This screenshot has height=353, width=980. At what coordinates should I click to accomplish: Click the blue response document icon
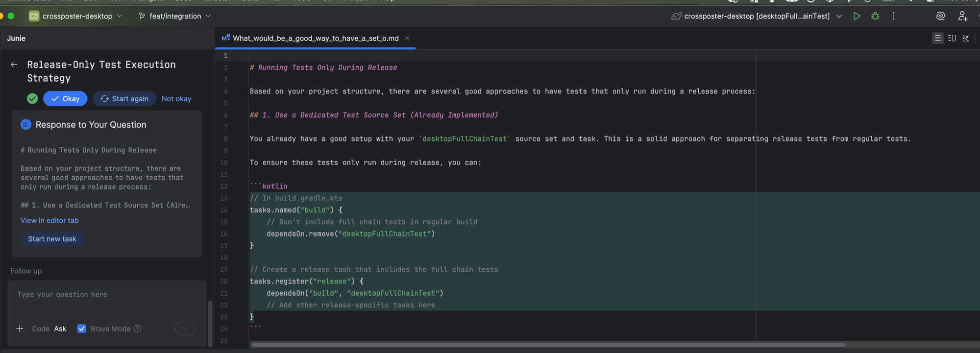click(x=26, y=124)
